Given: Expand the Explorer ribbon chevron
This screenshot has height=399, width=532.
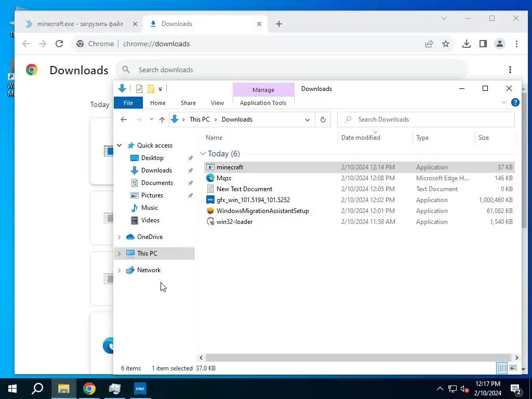Looking at the screenshot, I should coord(504,102).
